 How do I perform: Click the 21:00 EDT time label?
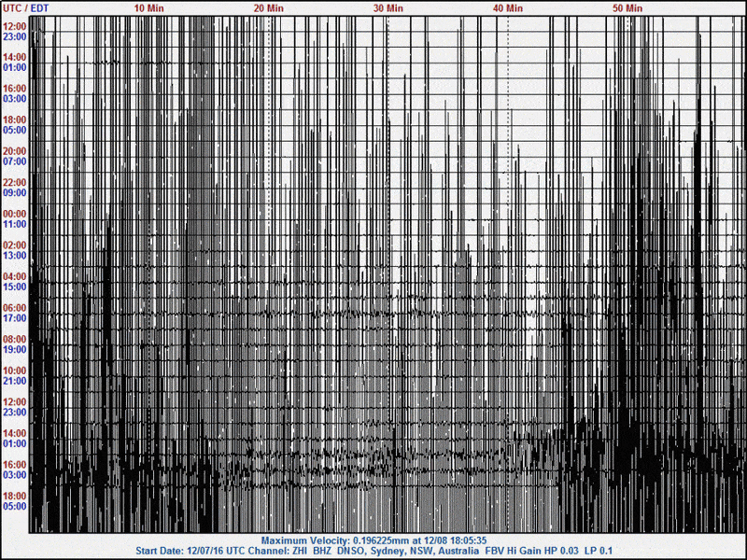(15, 381)
